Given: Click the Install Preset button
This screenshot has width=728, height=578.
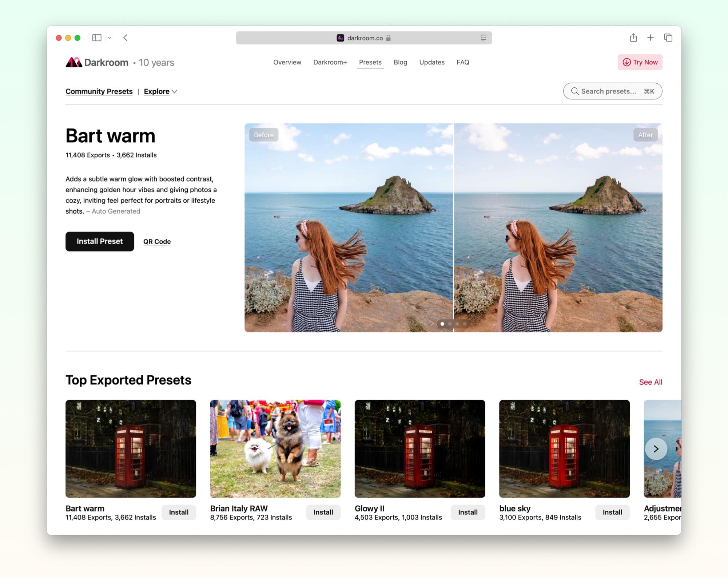Looking at the screenshot, I should pyautogui.click(x=99, y=241).
